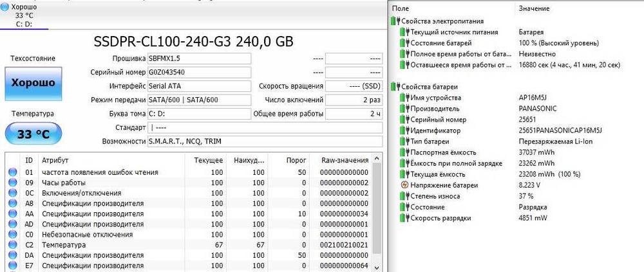Image resolution: width=644 pixels, height=272 pixels.
Task: Click the icon beside Текущая ёмкость
Action: 405,174
